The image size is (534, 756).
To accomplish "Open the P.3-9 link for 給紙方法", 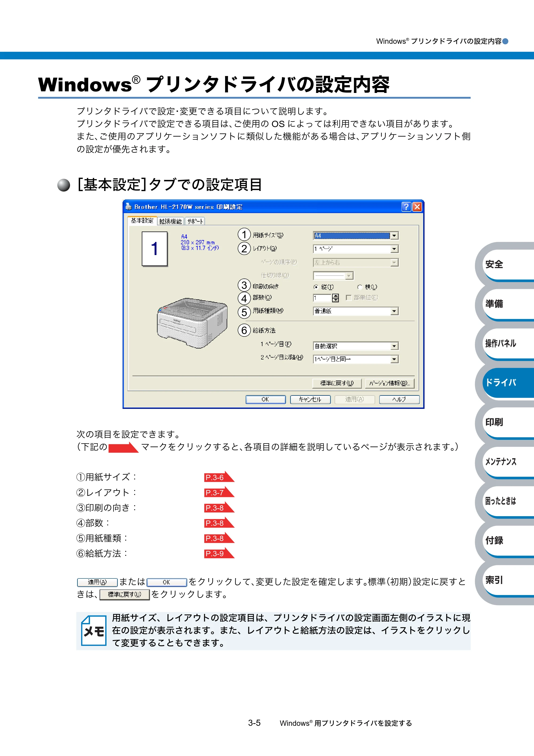I will [x=219, y=554].
